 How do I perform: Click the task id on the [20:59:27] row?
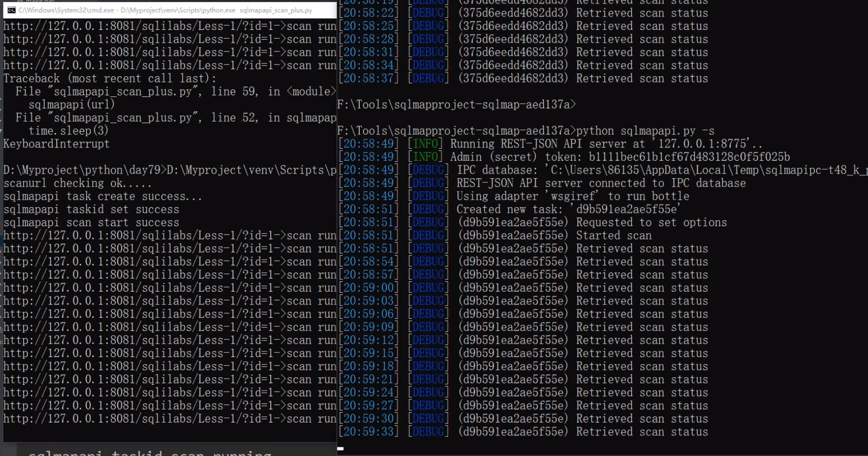513,406
